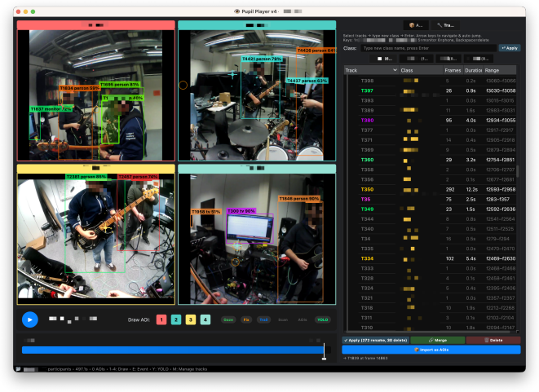Click the T2457 person 74% detection label
This screenshot has height=392, width=539.
(138, 177)
